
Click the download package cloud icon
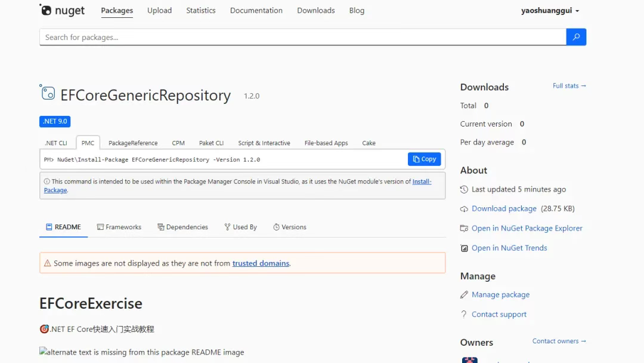tap(464, 209)
